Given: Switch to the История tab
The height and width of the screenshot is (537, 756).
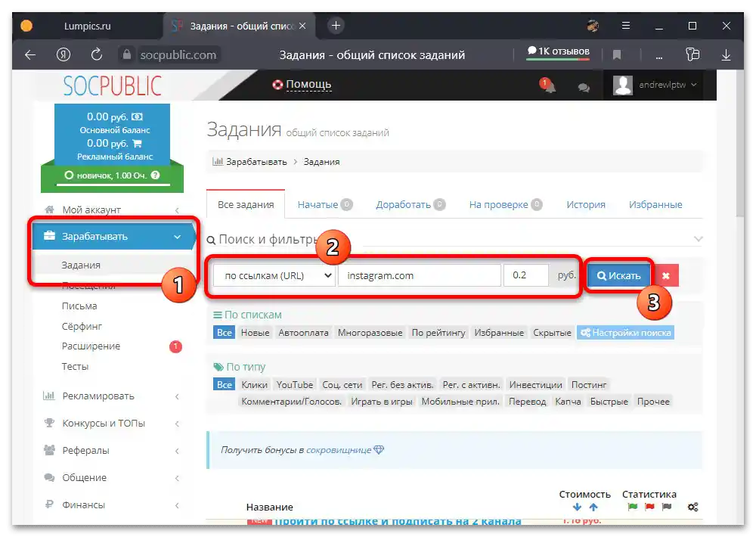Looking at the screenshot, I should pyautogui.click(x=586, y=204).
